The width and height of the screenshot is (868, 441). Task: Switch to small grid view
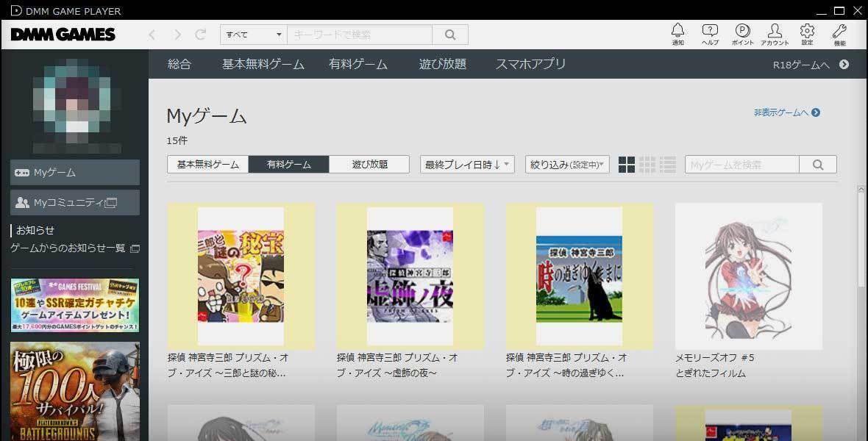click(647, 165)
